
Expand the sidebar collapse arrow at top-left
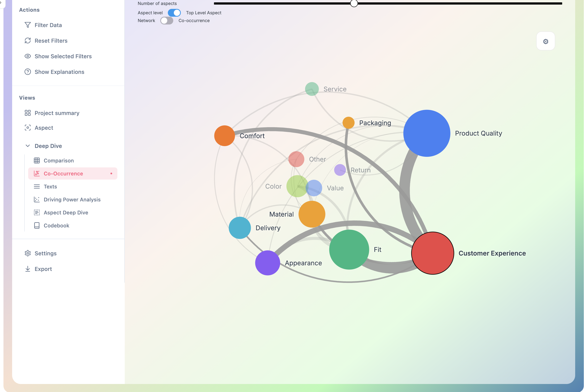(x=1, y=3)
